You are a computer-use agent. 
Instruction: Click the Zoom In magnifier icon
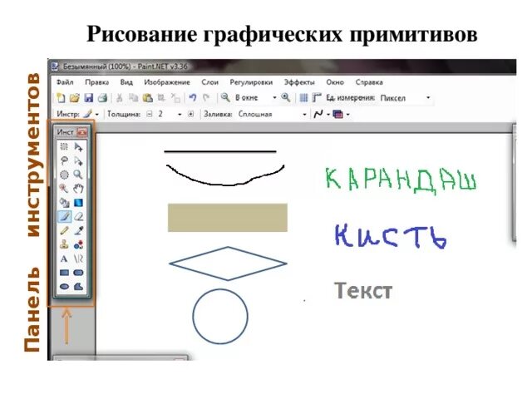click(286, 98)
